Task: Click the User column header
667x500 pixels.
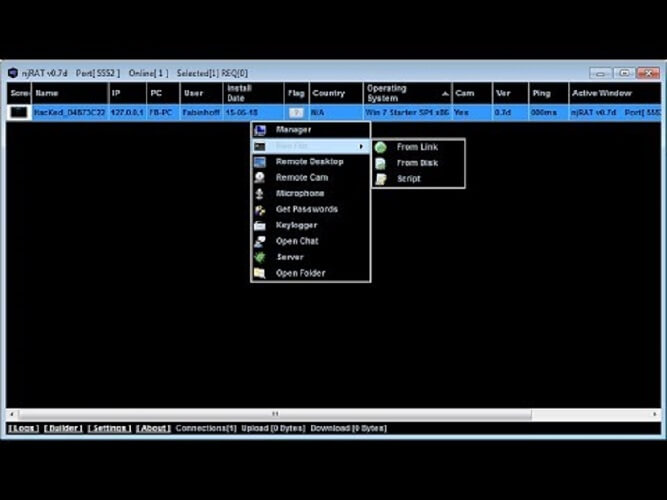Action: [x=202, y=93]
